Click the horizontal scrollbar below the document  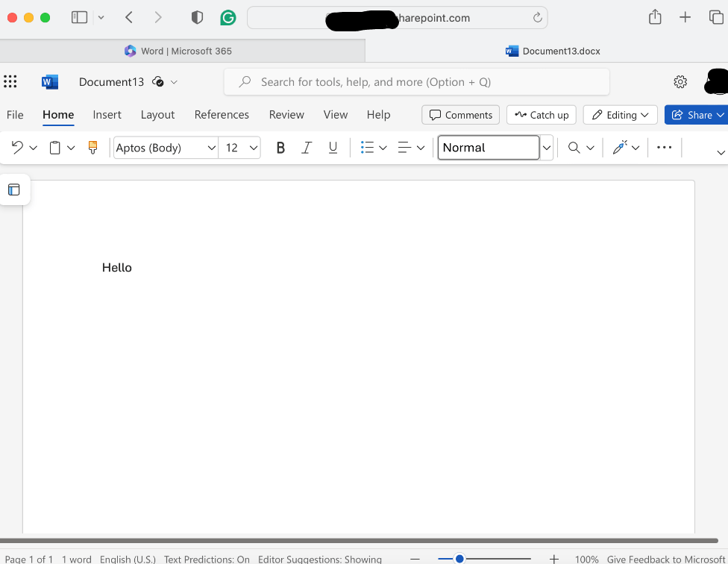(359, 541)
